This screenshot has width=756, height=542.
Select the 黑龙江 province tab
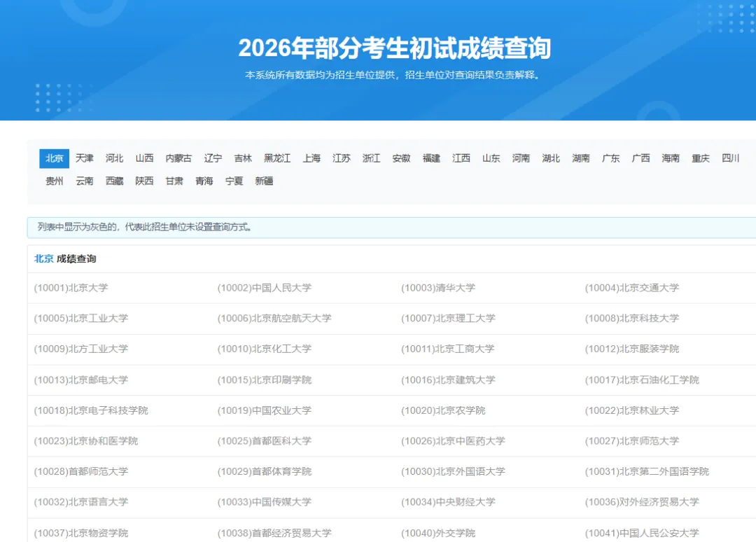click(x=277, y=158)
